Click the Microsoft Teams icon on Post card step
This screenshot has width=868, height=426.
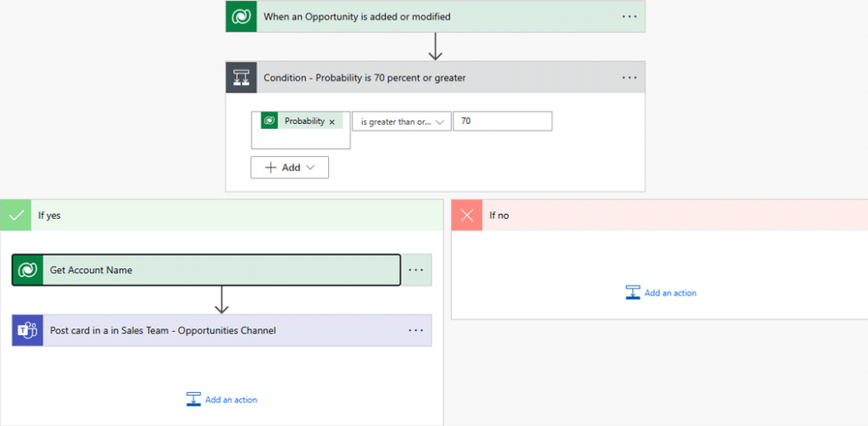[27, 330]
